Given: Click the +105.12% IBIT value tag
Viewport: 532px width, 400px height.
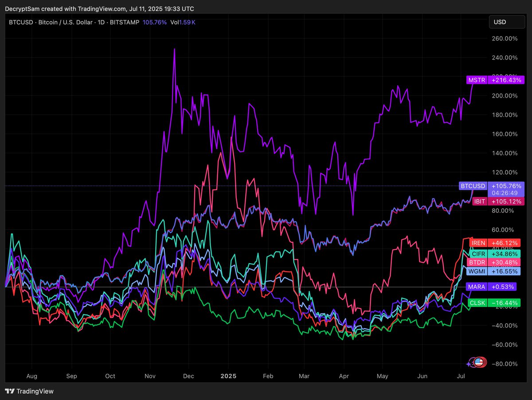Looking at the screenshot, I should click(507, 201).
